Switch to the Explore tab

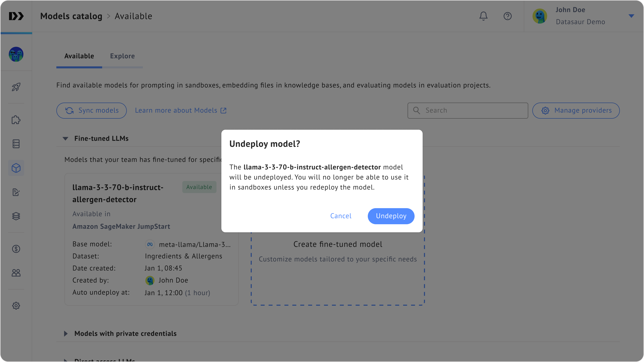click(x=122, y=56)
